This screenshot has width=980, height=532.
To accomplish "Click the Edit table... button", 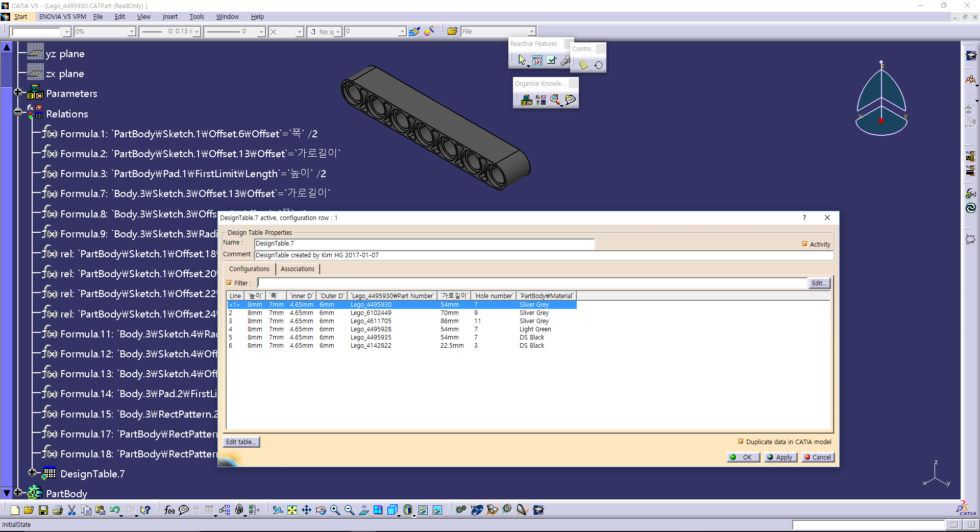I will pos(241,442).
